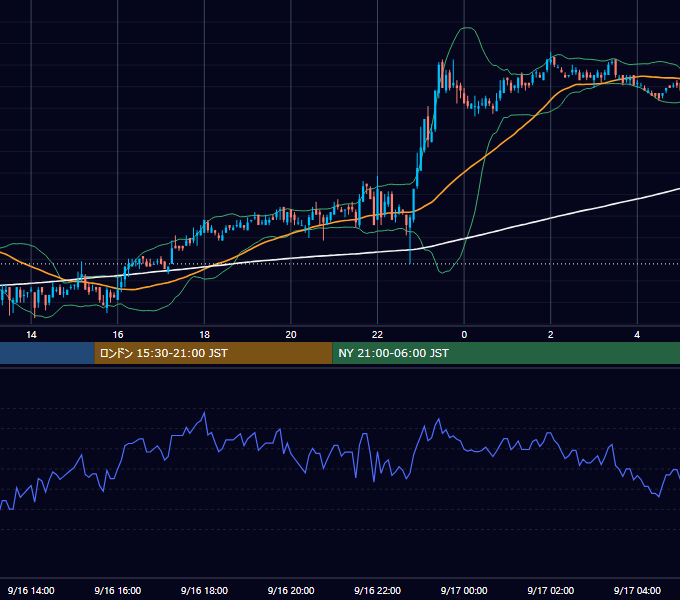Click the 9/16 18:00 timestamp label

(x=204, y=590)
